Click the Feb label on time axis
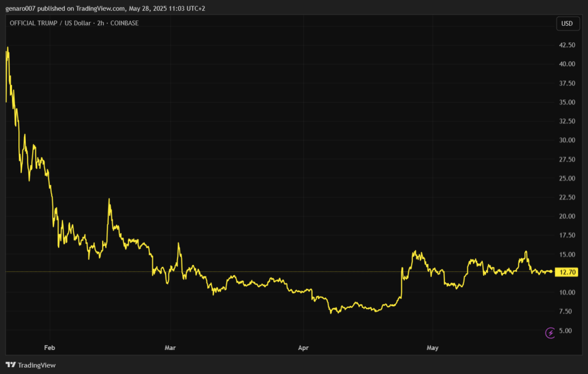 (x=50, y=348)
